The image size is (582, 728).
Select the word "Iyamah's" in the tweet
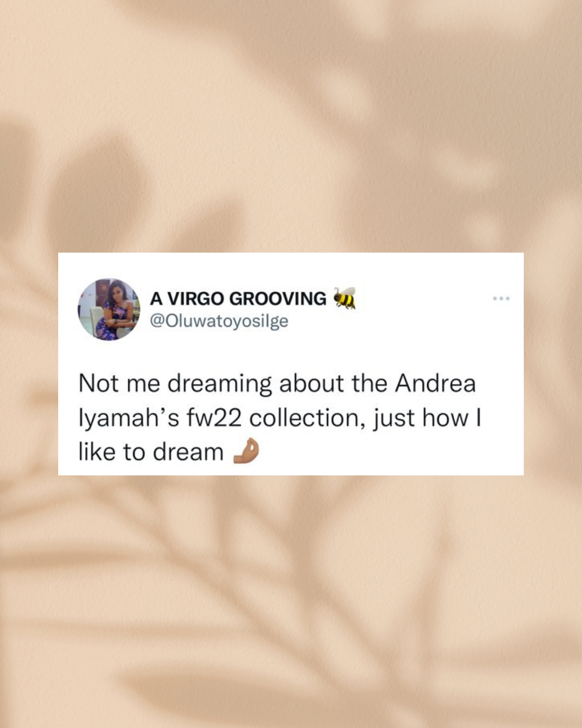click(129, 418)
